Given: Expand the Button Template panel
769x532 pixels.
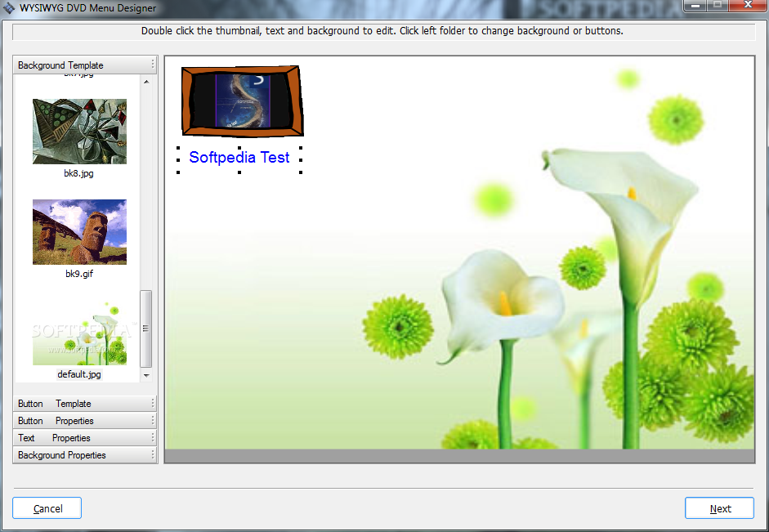Looking at the screenshot, I should click(x=85, y=404).
